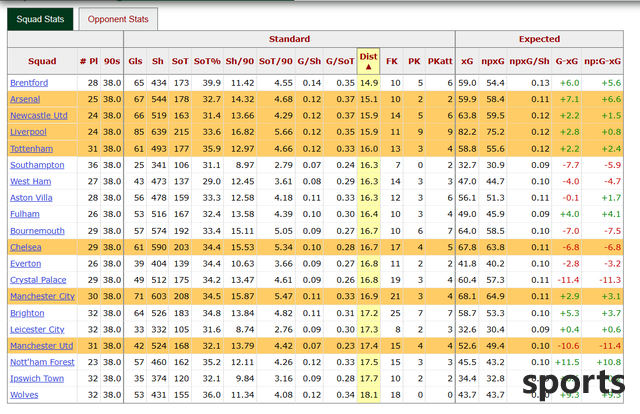Open the Bournemouth squad link
The height and width of the screenshot is (414, 640).
point(37,231)
